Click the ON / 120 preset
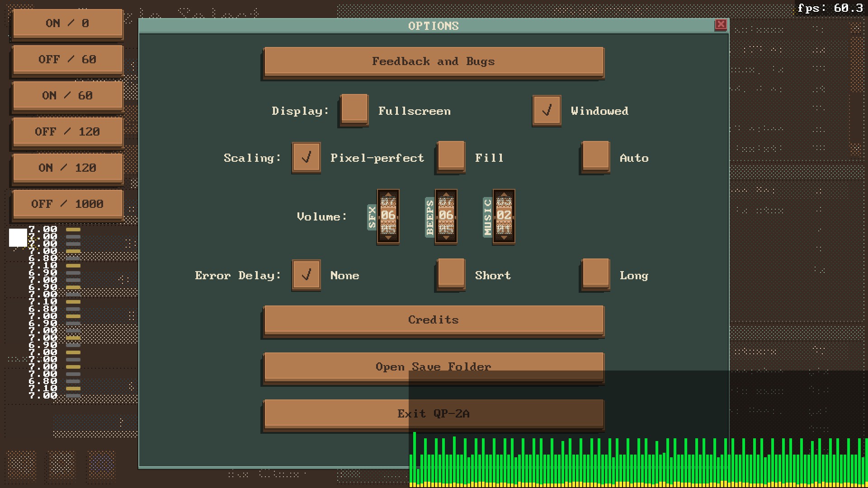Image resolution: width=868 pixels, height=488 pixels. pos(67,168)
